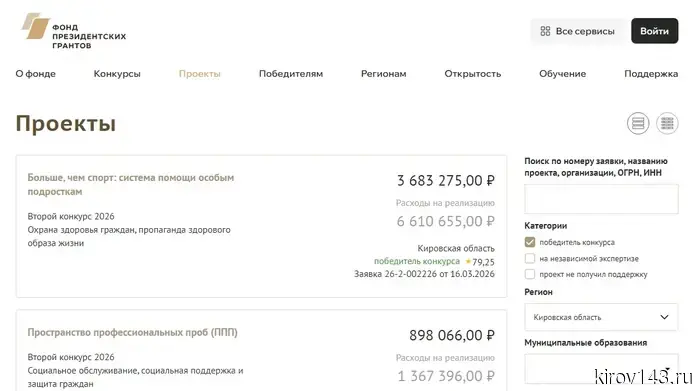Open project Пространство профессиональных проб (ППП)
Image resolution: width=700 pixels, height=391 pixels.
[x=133, y=333]
